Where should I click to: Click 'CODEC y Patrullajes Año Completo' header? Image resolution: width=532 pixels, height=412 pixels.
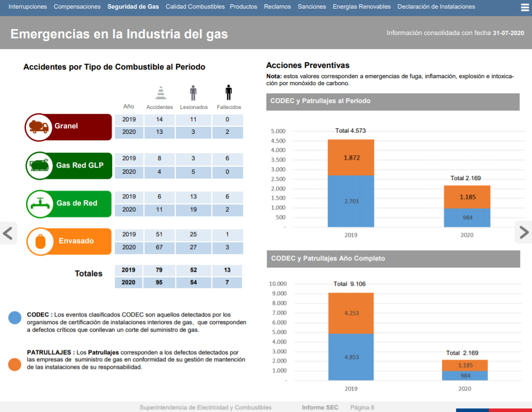393,259
